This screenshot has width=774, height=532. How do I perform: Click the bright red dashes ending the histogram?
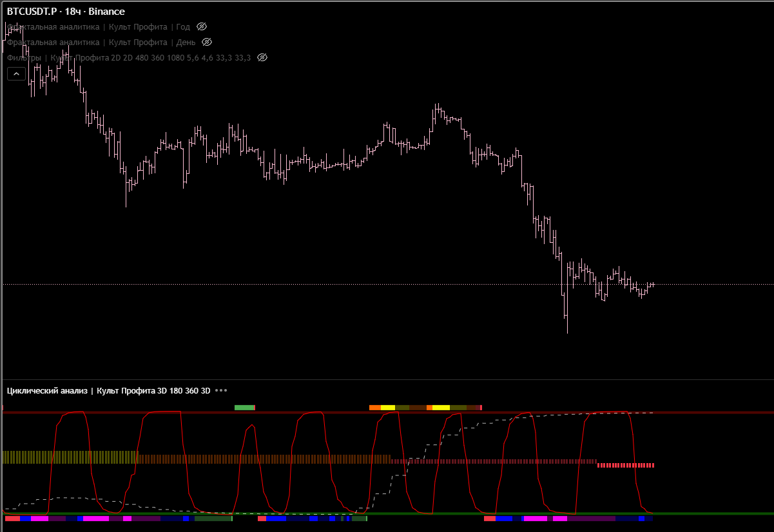625,465
